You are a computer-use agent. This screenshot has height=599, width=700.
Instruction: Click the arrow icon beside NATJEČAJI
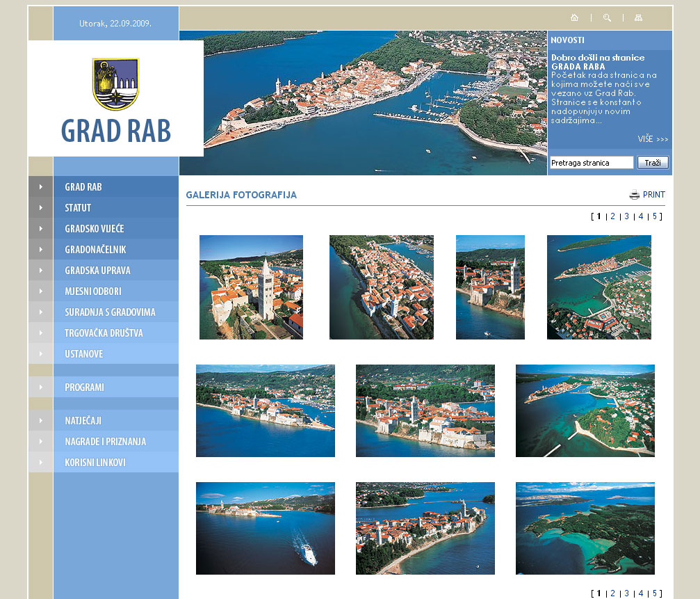point(41,421)
